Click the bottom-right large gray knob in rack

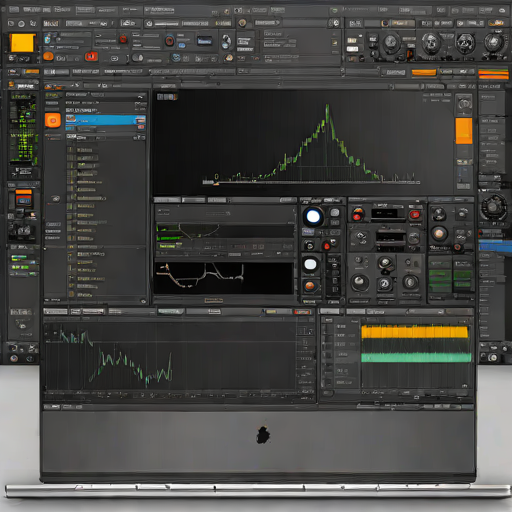pyautogui.click(x=410, y=282)
